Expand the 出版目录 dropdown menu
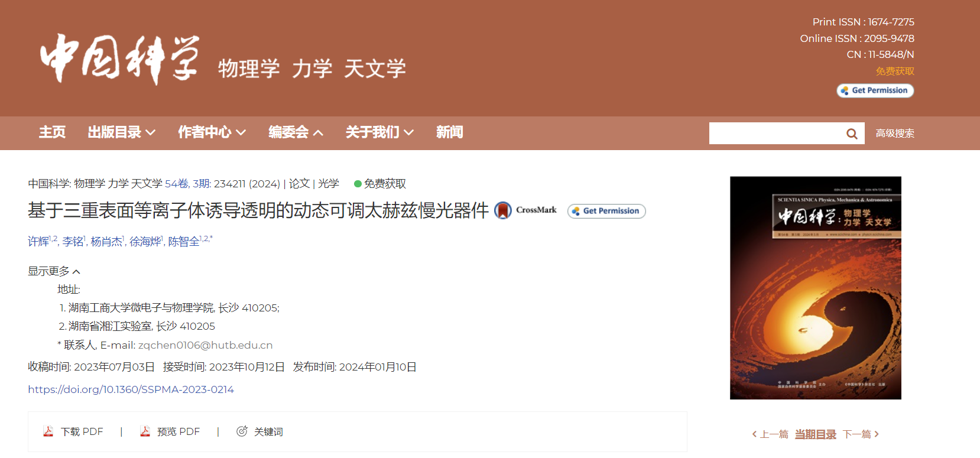 (122, 132)
